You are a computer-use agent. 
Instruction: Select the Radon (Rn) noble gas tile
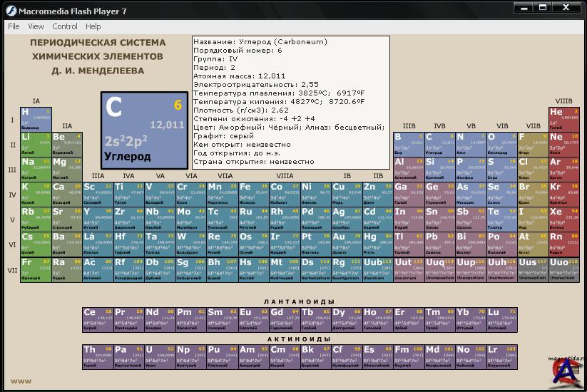563,242
